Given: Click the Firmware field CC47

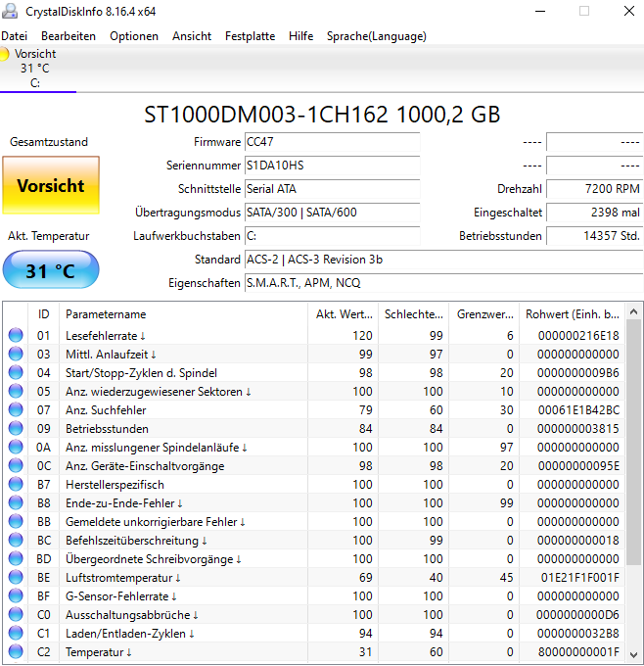Looking at the screenshot, I should [x=333, y=142].
